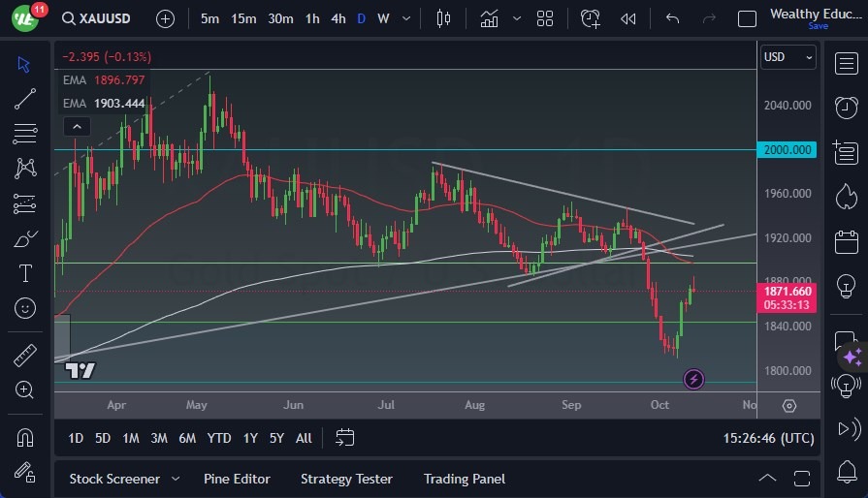The height and width of the screenshot is (498, 868).
Task: Click the ruler measure tool
Action: (25, 356)
